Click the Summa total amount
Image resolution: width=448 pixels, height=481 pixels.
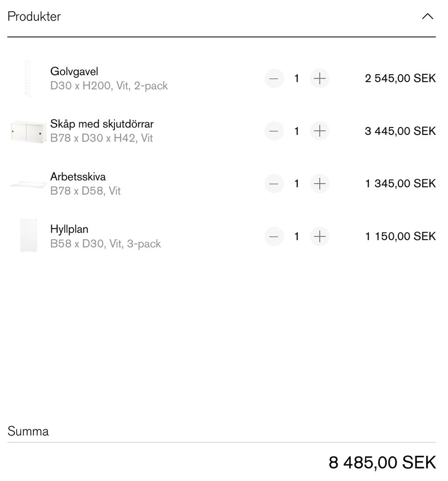pyautogui.click(x=382, y=462)
